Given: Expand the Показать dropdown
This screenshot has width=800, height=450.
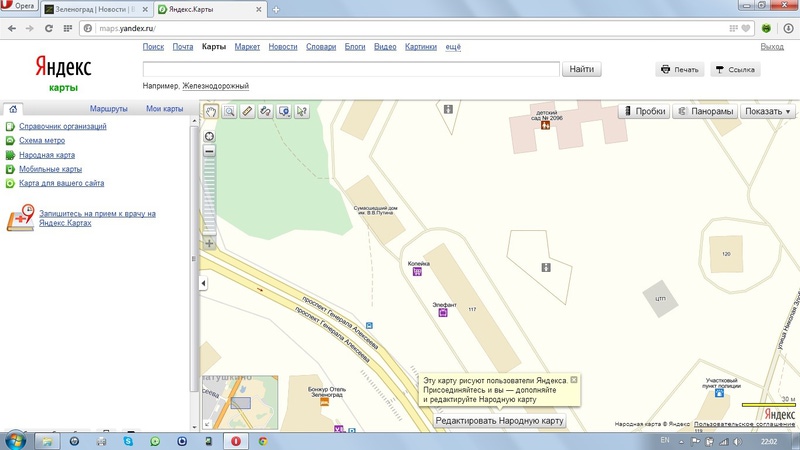Looking at the screenshot, I should [768, 111].
